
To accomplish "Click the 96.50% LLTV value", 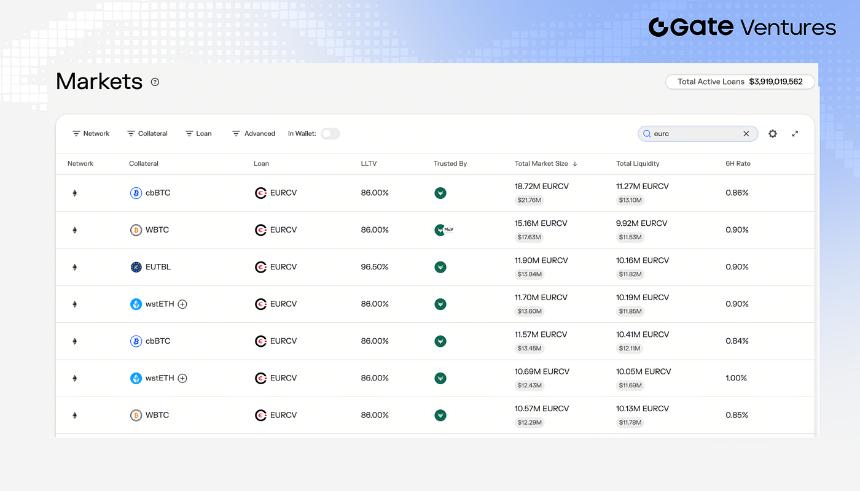I will (375, 267).
